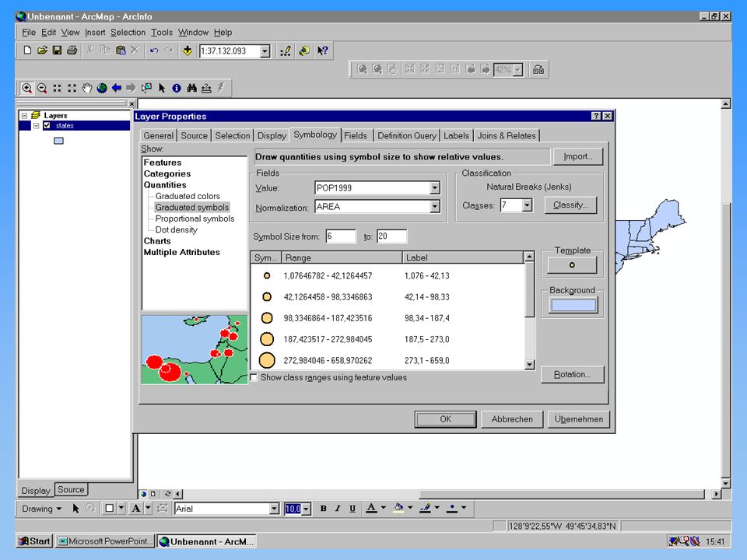Toggle Bold text formatting

(323, 509)
